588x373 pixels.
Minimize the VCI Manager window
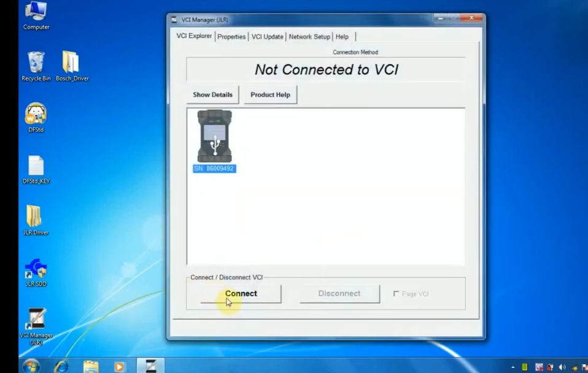441,18
